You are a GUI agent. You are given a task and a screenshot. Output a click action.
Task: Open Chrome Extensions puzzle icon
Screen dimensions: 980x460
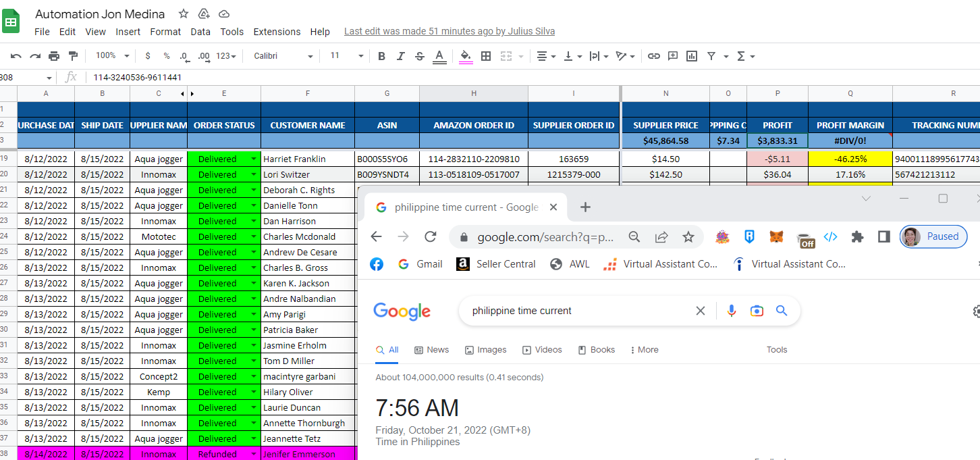(x=857, y=237)
